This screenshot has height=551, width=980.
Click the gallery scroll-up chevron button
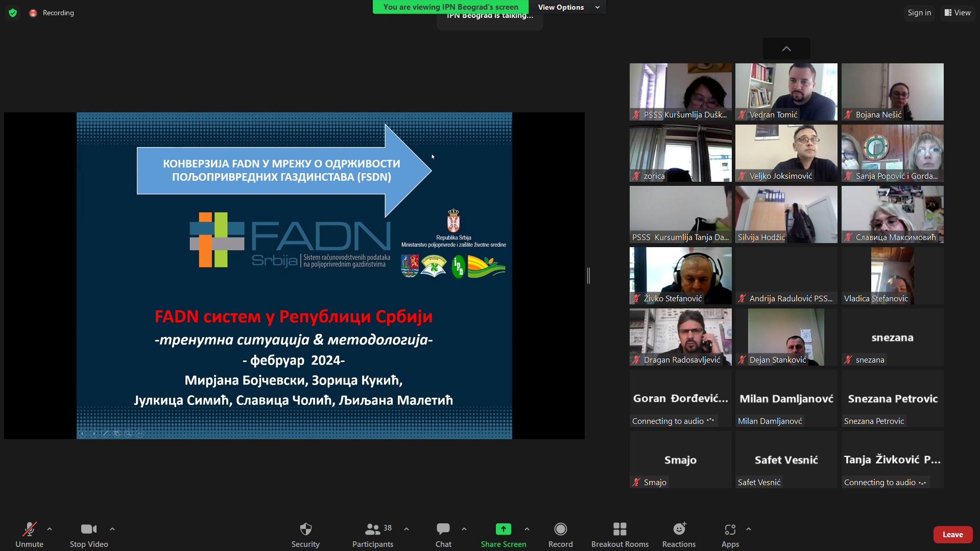(x=786, y=49)
